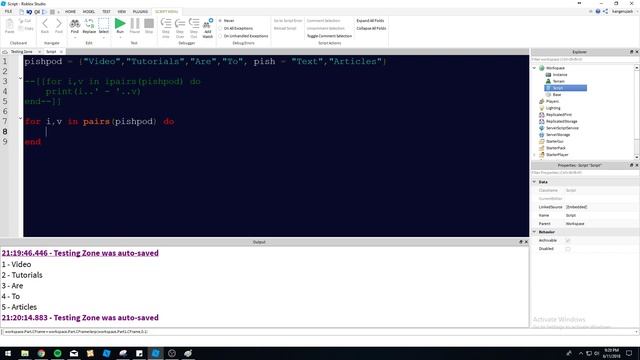The height and width of the screenshot is (360, 640).
Task: Select 'Never' debug errors radio button
Action: point(220,20)
